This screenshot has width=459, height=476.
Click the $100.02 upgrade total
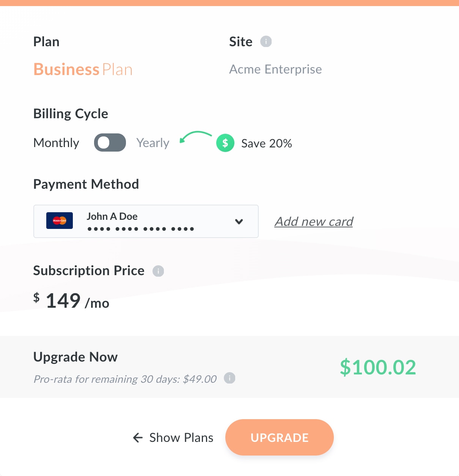[378, 367]
